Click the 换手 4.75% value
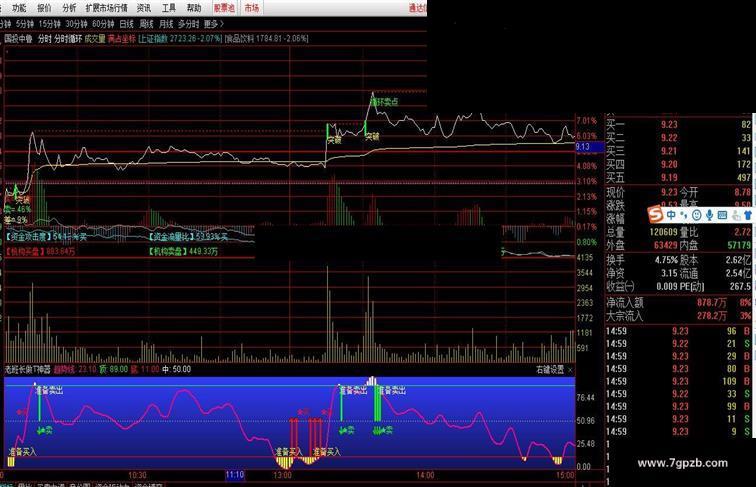This screenshot has width=756, height=487. click(x=666, y=260)
